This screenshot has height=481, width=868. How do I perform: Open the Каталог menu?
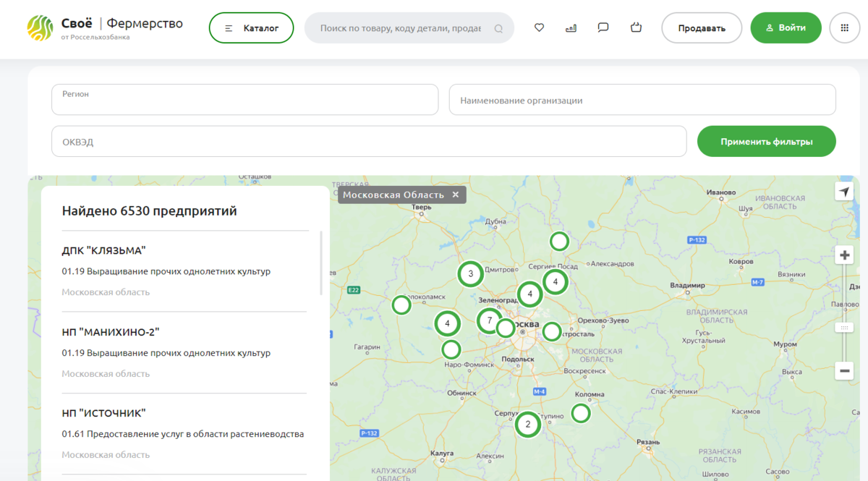pos(252,28)
